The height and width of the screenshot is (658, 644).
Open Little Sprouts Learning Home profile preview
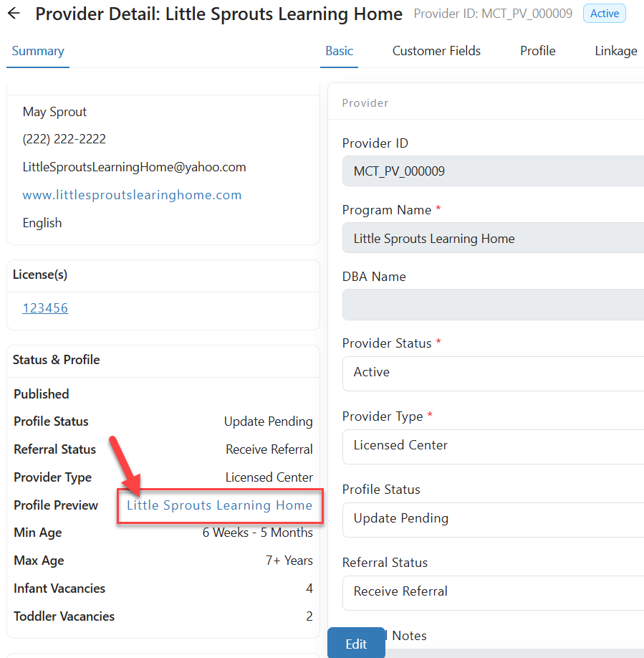pyautogui.click(x=220, y=505)
